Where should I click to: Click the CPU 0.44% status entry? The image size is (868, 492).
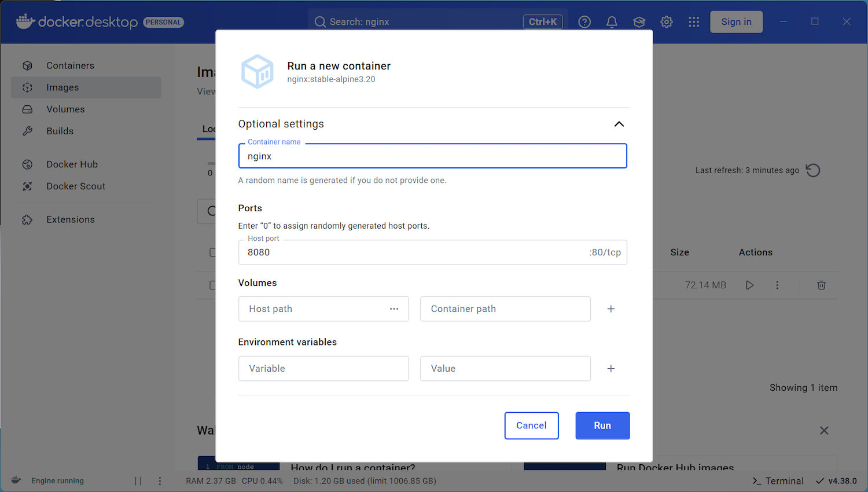click(x=262, y=481)
